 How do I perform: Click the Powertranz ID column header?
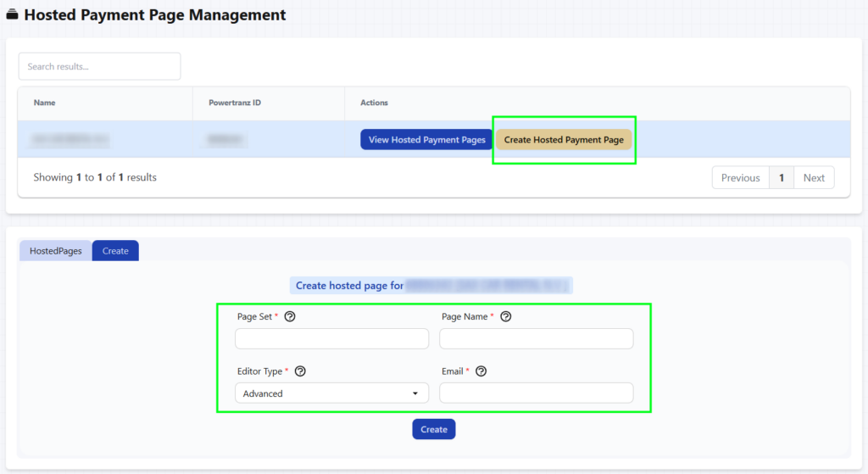[x=235, y=103]
